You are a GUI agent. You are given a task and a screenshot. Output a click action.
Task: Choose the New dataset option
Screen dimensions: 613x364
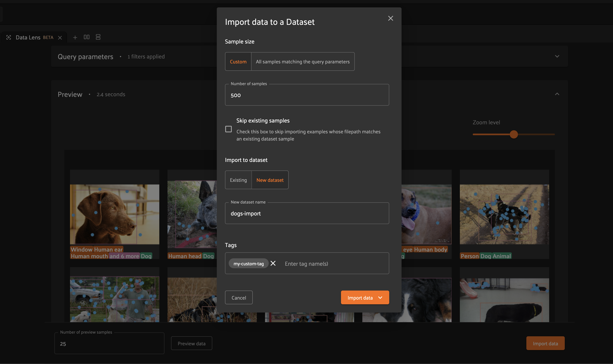[270, 180]
